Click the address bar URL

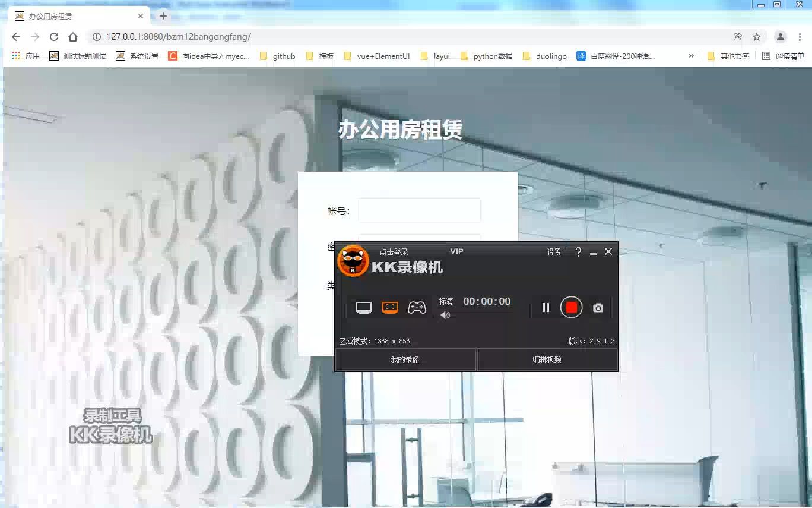(x=179, y=37)
